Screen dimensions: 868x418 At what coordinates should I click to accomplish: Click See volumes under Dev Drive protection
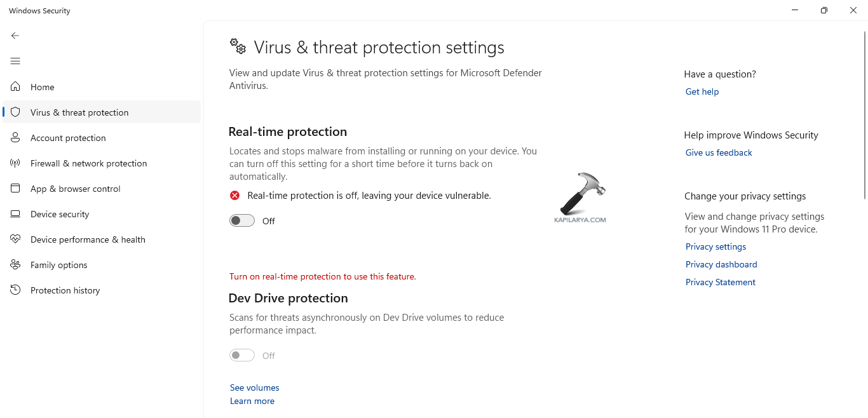click(254, 388)
